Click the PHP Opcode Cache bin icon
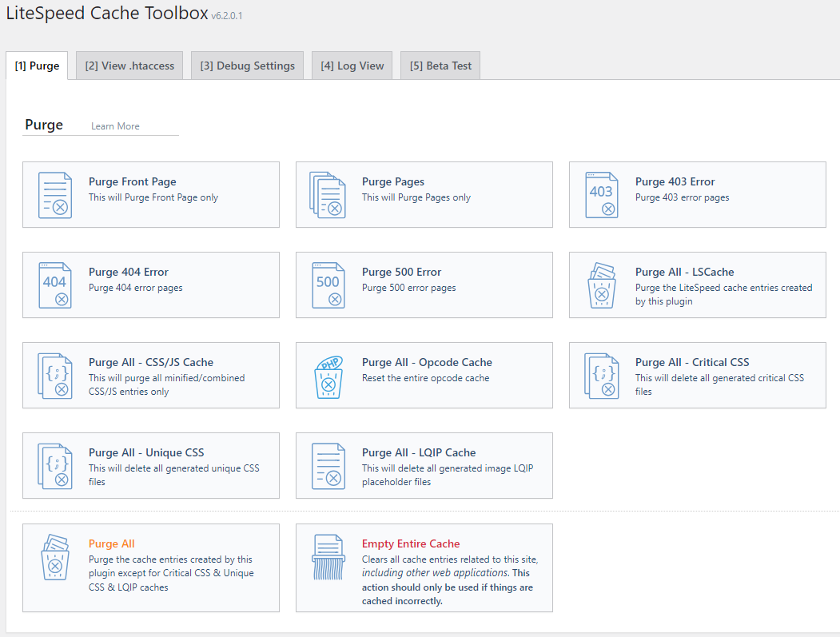The image size is (840, 637). point(328,377)
